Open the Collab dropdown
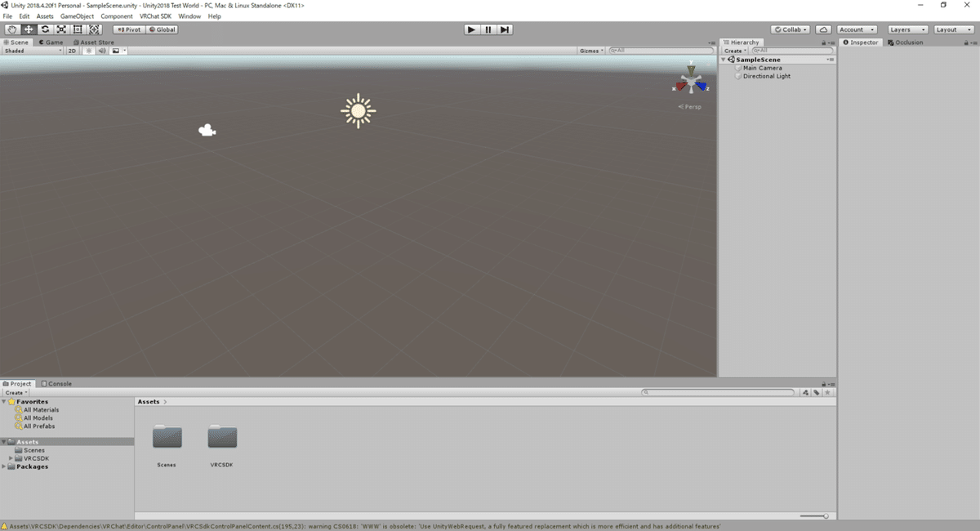980x531 pixels. 791,29
